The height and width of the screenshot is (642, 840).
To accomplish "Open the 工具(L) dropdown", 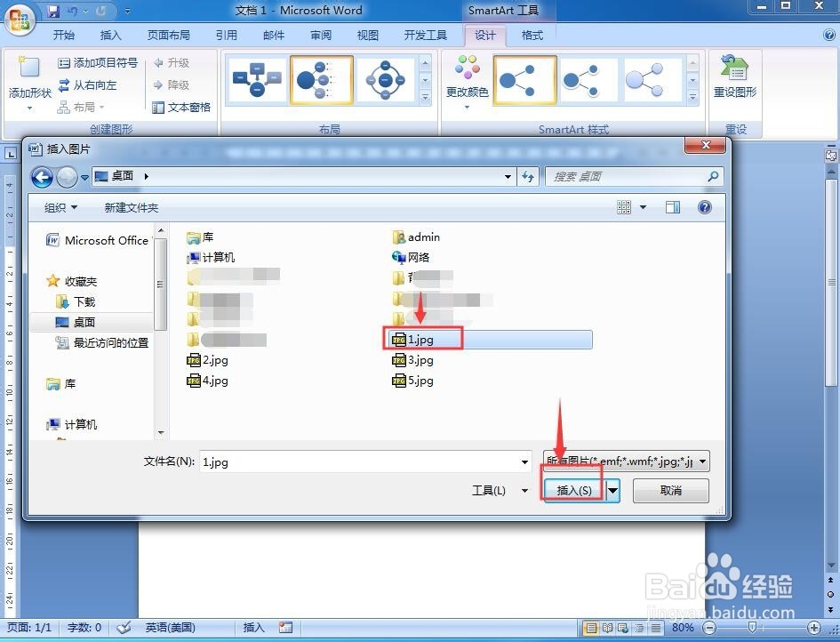I will pyautogui.click(x=500, y=490).
